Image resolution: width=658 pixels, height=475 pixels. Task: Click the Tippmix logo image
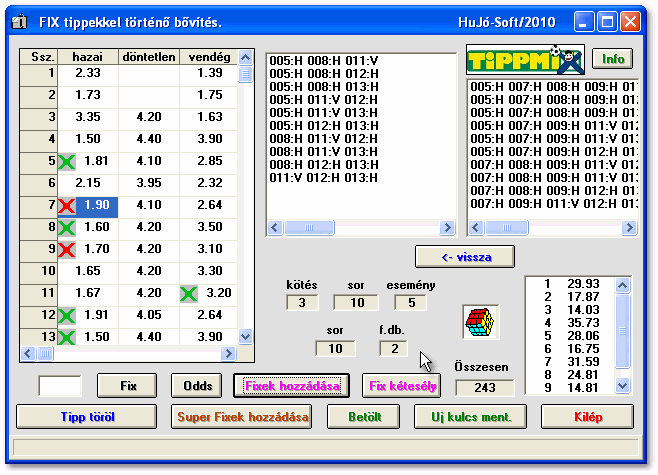[x=525, y=59]
